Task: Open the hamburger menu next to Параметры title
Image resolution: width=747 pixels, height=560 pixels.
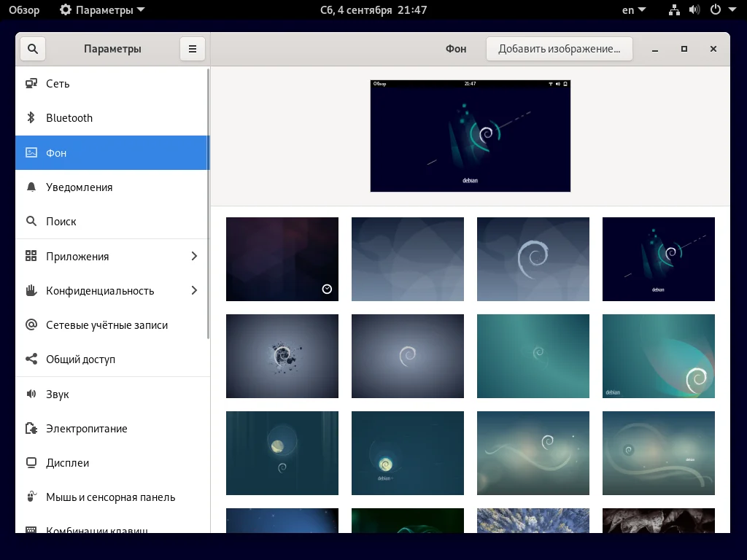Action: click(x=192, y=48)
